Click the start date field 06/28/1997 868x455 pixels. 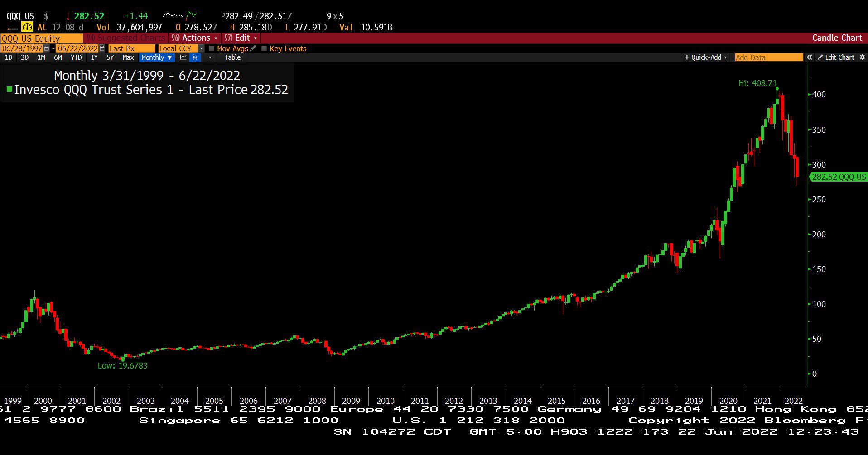click(22, 48)
